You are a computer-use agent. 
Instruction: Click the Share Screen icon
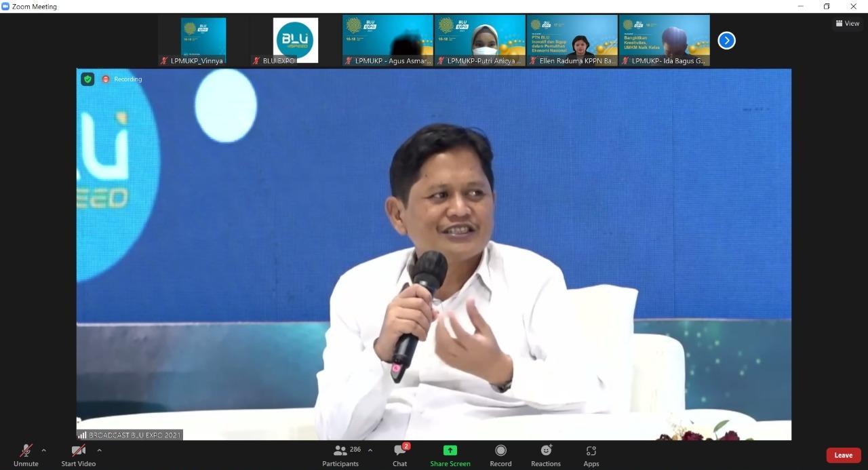pyautogui.click(x=450, y=450)
